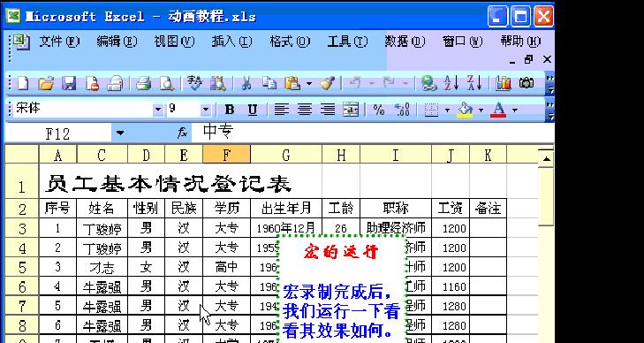Sort descending with Z-A icon
The height and width of the screenshot is (343, 644).
[x=475, y=84]
